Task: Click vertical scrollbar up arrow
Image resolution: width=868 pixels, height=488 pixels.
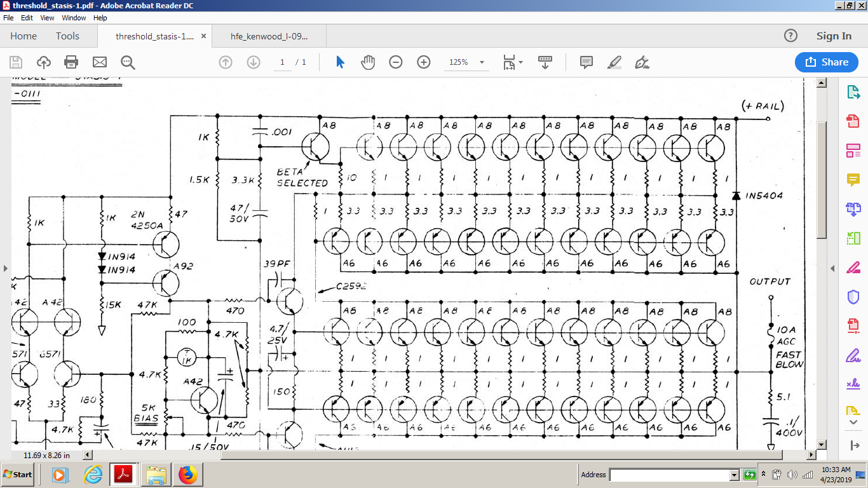Action: pos(821,83)
